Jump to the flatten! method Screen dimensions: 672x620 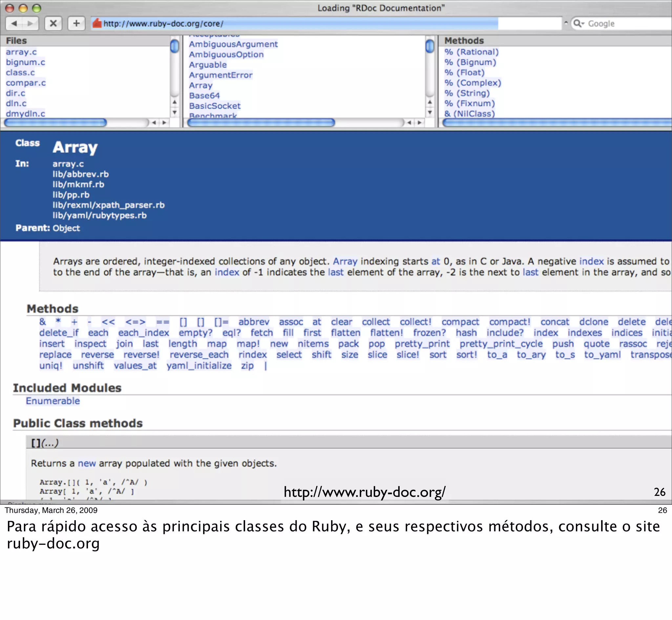click(x=387, y=333)
